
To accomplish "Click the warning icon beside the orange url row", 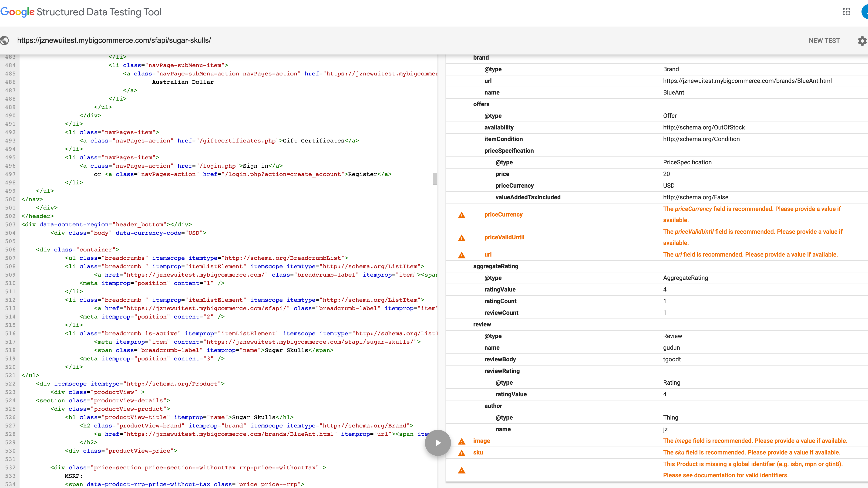I will pyautogui.click(x=462, y=255).
